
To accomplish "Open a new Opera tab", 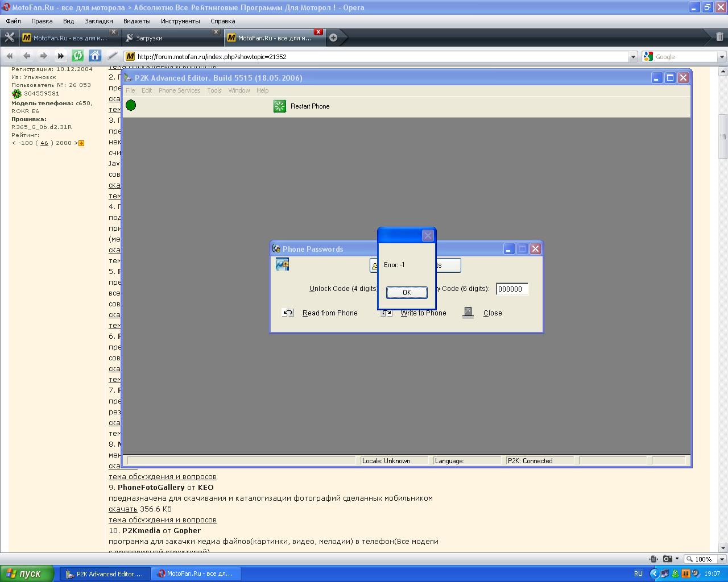I will coord(333,38).
